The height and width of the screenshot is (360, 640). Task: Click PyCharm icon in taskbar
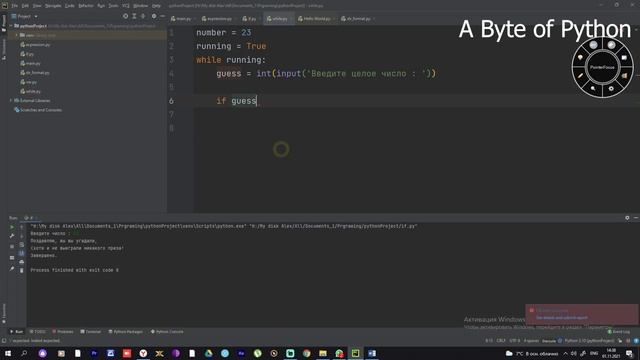click(x=356, y=353)
